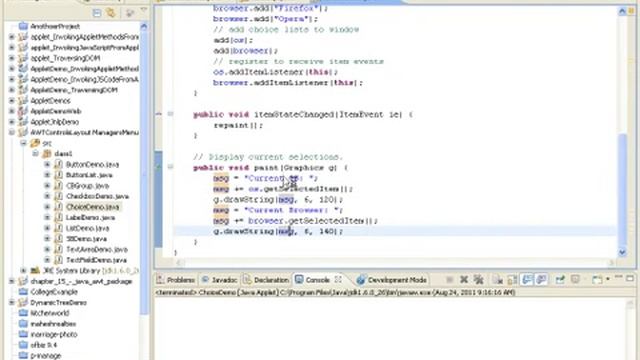
Task: Select ButtonList.java file
Action: (89, 175)
